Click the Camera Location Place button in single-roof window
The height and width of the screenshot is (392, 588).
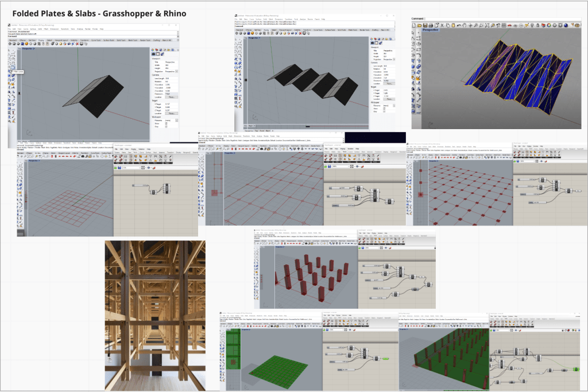(171, 97)
